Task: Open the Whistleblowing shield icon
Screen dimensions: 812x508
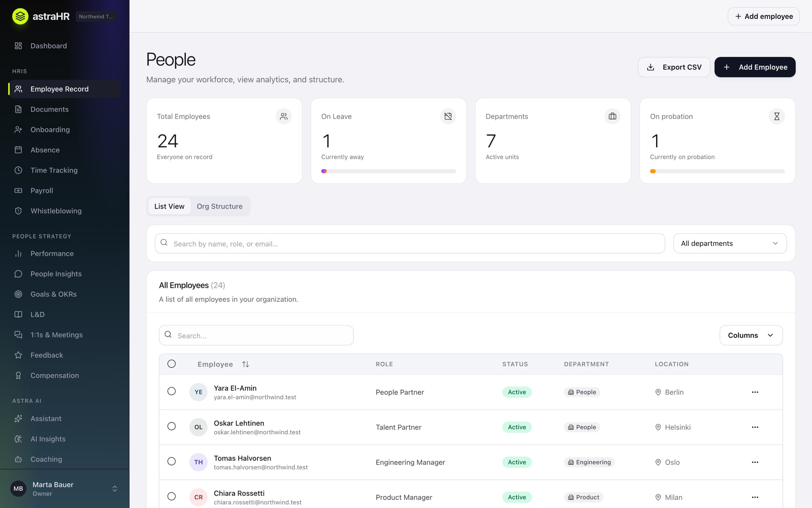Action: (18, 211)
